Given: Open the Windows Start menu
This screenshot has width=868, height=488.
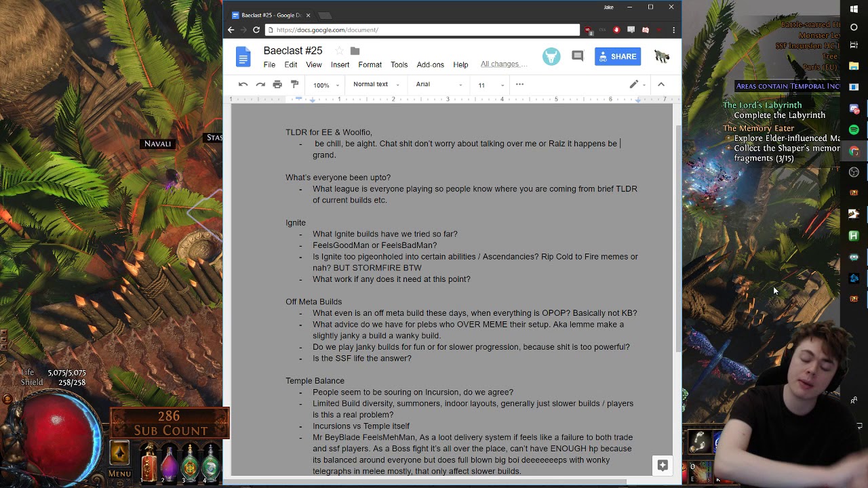Looking at the screenshot, I should click(x=854, y=8).
